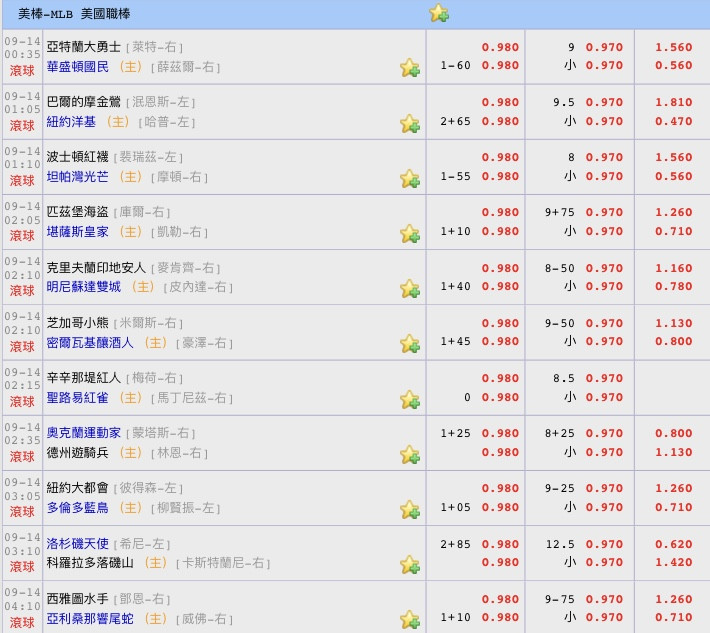Open the 聖路易紅雀 team link
This screenshot has width=710, height=633.
click(x=78, y=398)
